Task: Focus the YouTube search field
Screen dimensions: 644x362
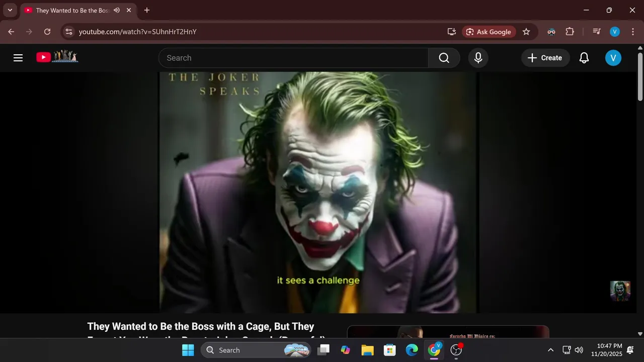Action: tap(293, 58)
